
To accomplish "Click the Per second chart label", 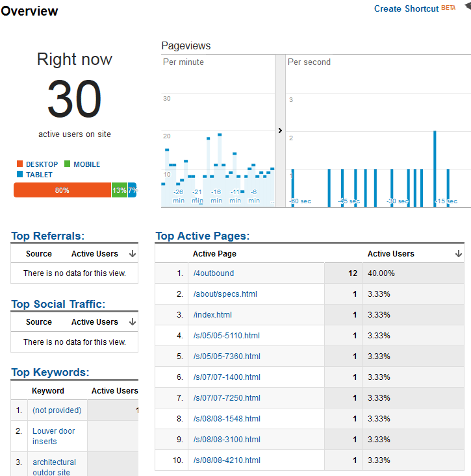I will tap(309, 62).
